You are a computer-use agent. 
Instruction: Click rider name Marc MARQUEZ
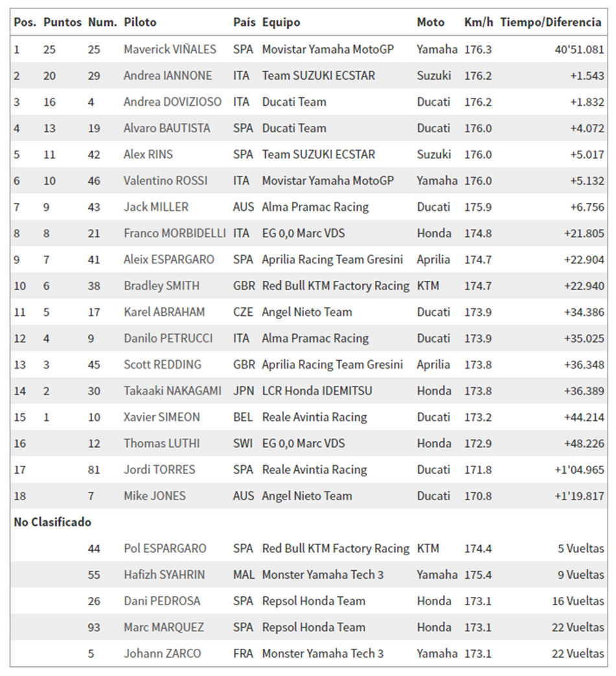(x=163, y=627)
